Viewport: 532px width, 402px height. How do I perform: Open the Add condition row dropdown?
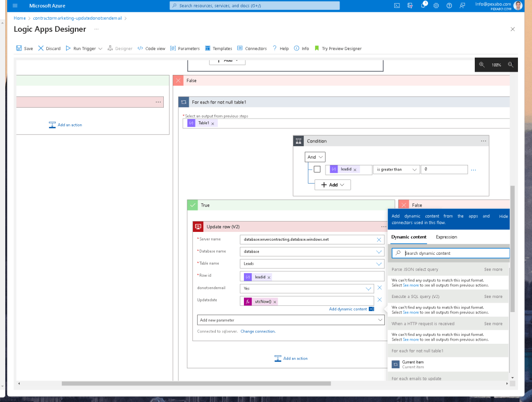[332, 185]
